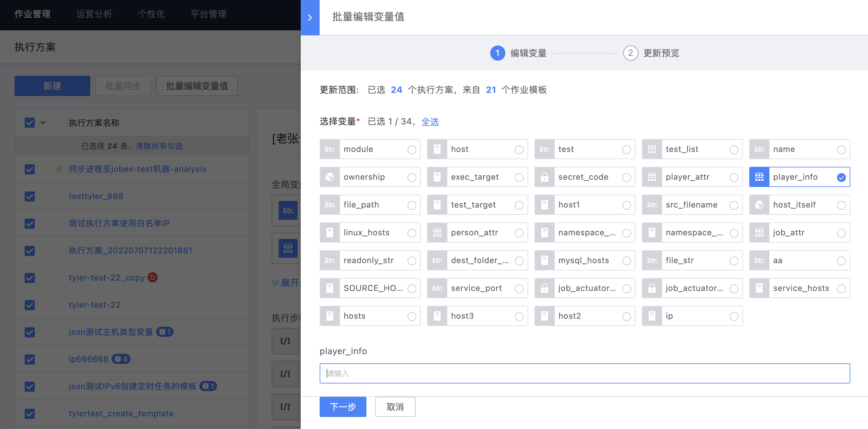The height and width of the screenshot is (429, 868).
Task: Open the dropdown arrow next to select-all checkbox
Action: click(x=43, y=123)
